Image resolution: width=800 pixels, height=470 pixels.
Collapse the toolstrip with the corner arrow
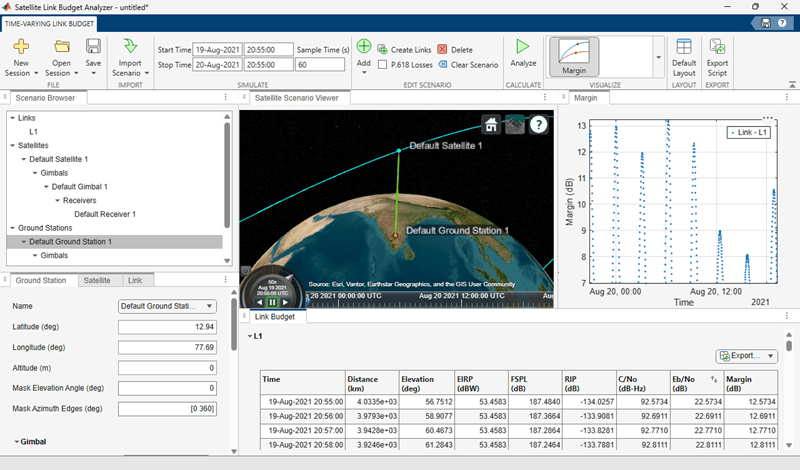point(792,84)
